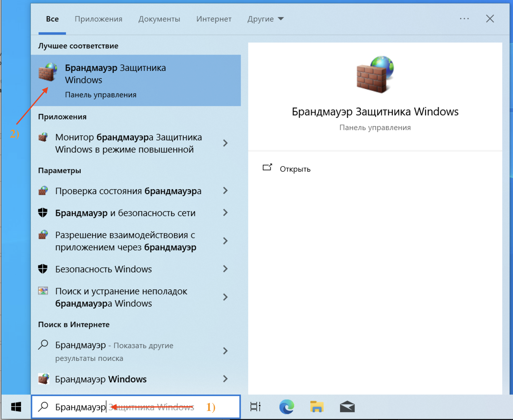Expand Брандмауэр web search results chevron
Image resolution: width=513 pixels, height=420 pixels.
point(225,351)
